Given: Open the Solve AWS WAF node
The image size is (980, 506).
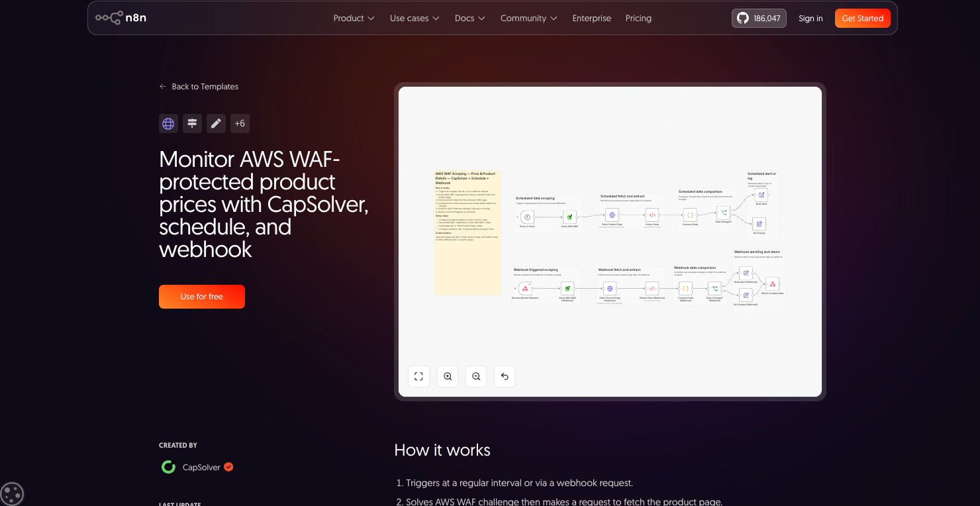Looking at the screenshot, I should tap(569, 217).
